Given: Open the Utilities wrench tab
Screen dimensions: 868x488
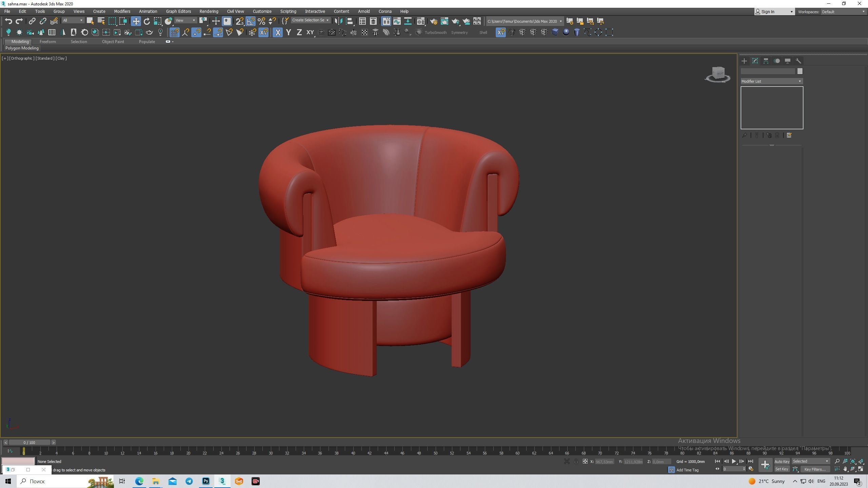Looking at the screenshot, I should point(798,61).
